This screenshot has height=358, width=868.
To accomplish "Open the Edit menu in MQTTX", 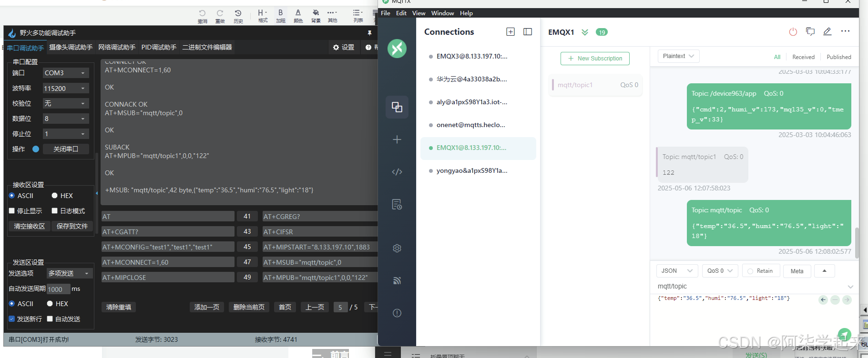I will point(401,13).
